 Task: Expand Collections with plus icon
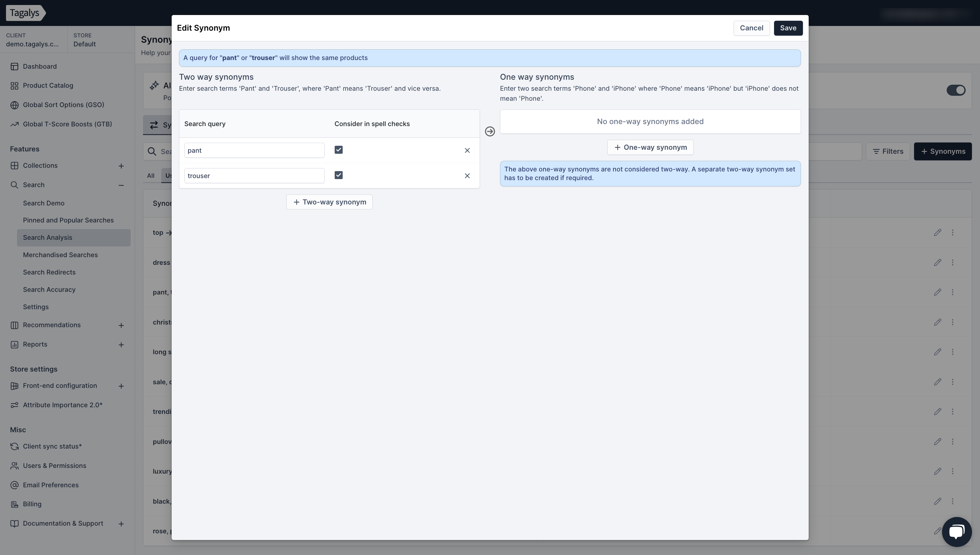(x=121, y=166)
